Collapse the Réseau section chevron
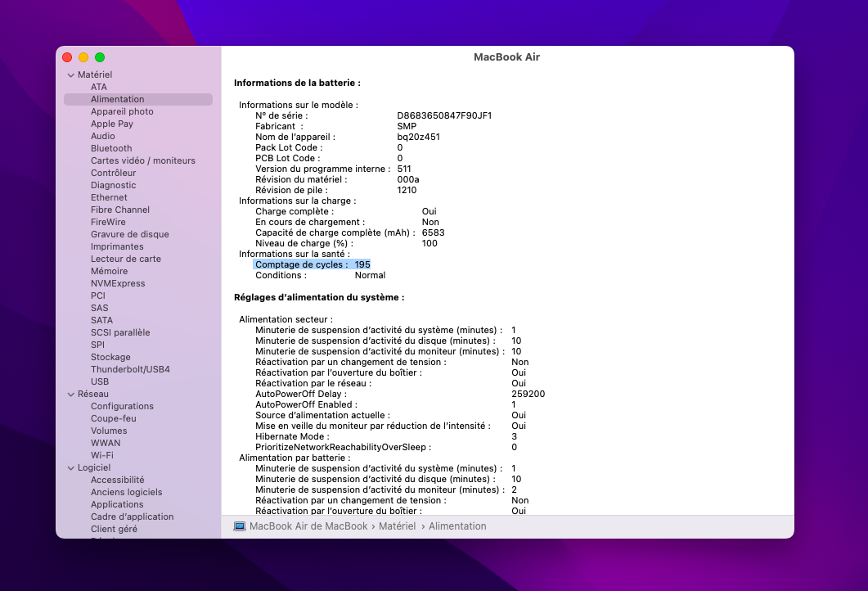The width and height of the screenshot is (868, 591). click(70, 394)
